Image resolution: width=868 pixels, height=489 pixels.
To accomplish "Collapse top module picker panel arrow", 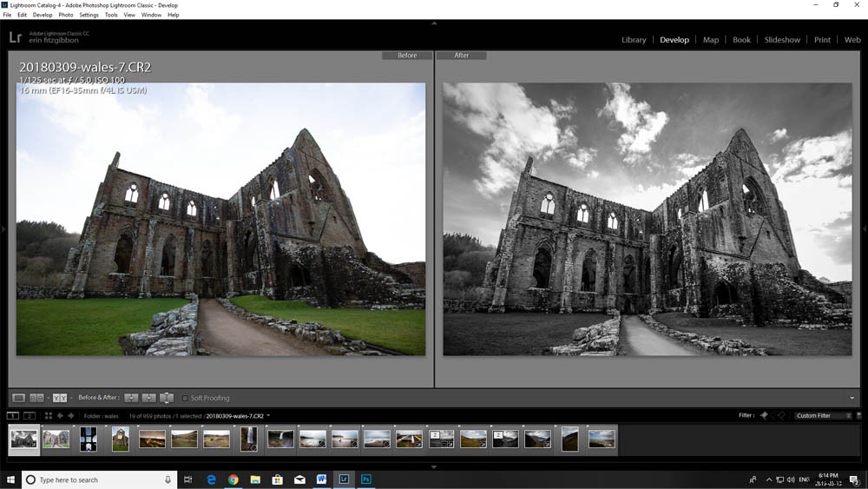I will click(x=434, y=23).
